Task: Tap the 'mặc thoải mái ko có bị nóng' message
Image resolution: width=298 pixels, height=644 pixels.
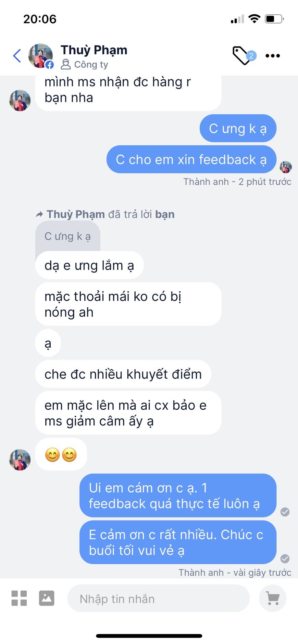Action: (x=128, y=304)
